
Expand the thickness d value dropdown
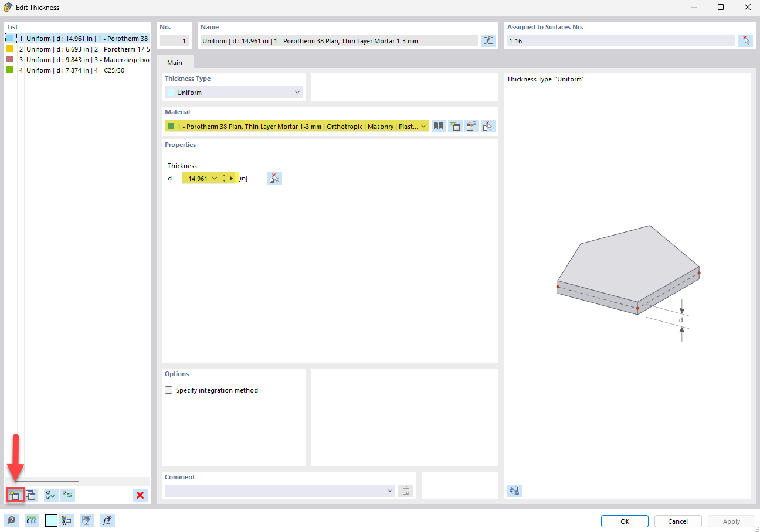point(214,178)
